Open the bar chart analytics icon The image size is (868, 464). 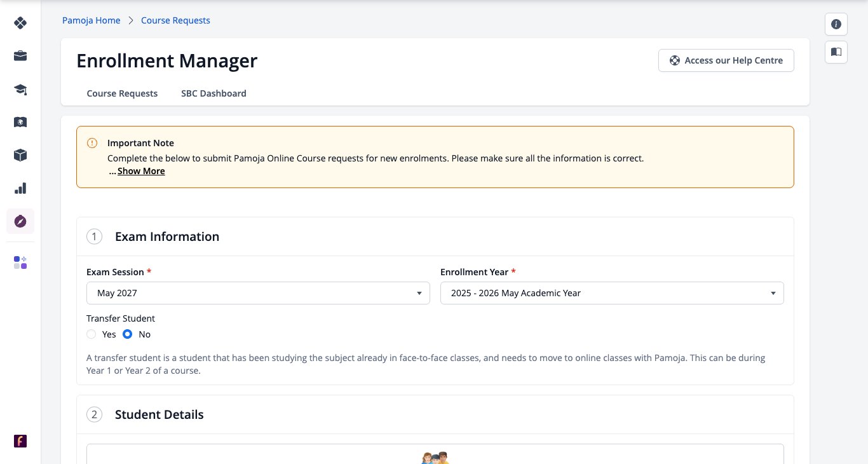tap(20, 188)
